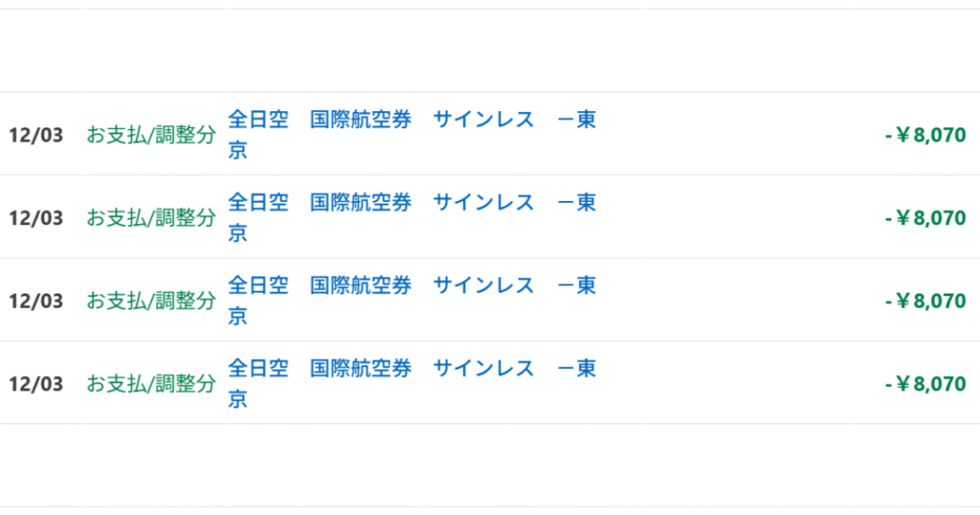Viewport: 980px width, 515px height.
Task: Click the -¥8,070 amount in first row
Action: point(924,135)
